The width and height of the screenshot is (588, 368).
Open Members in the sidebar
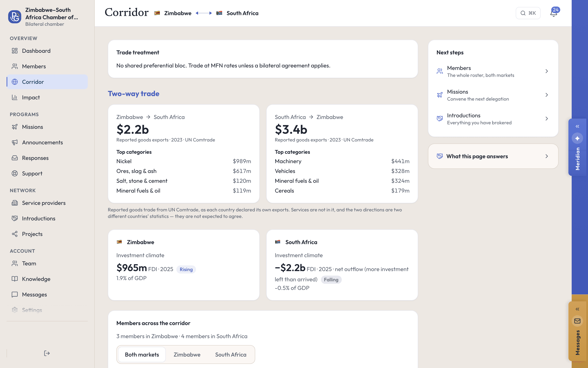[47, 66]
